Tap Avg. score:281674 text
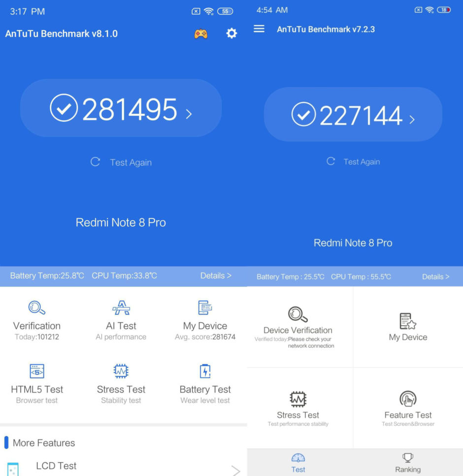The height and width of the screenshot is (476, 463). point(205,337)
